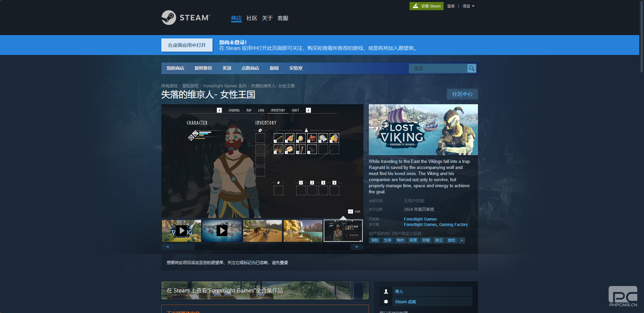Click the 无用户评测 review text
The width and height of the screenshot is (644, 313).
(x=414, y=201)
